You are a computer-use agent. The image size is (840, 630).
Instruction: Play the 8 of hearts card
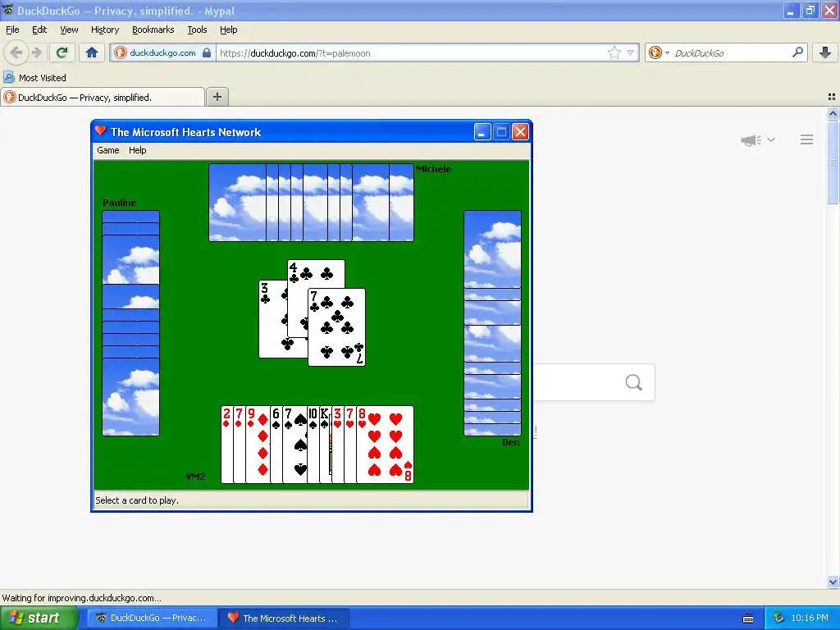coord(385,445)
